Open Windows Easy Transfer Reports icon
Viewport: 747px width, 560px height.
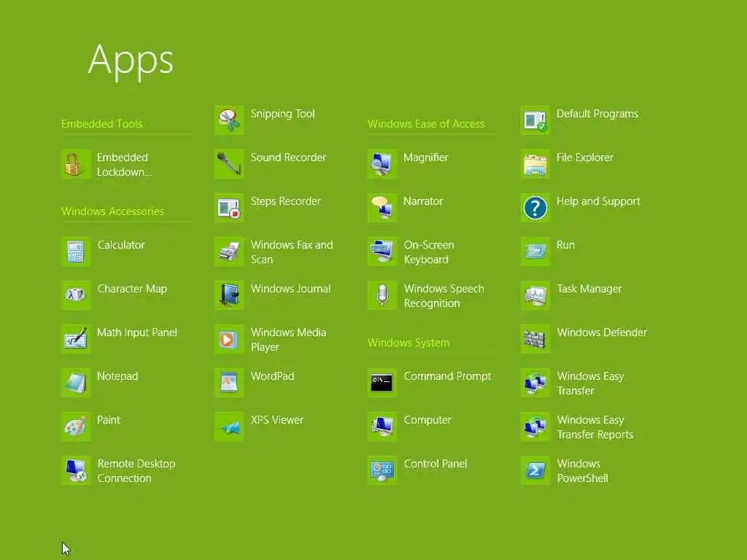point(535,427)
